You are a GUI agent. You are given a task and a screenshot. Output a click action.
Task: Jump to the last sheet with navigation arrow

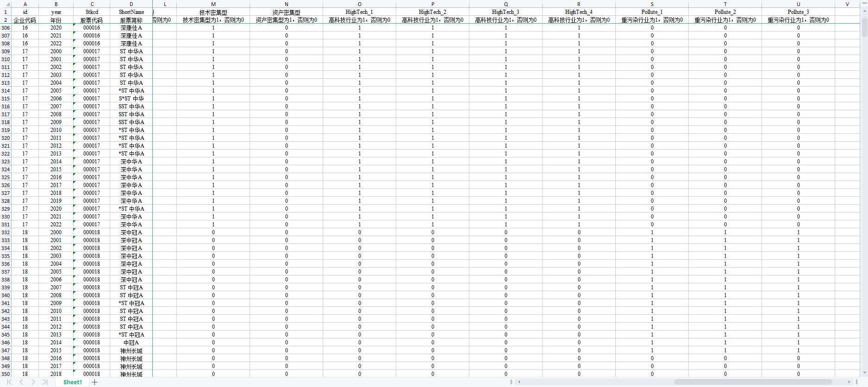(45, 382)
